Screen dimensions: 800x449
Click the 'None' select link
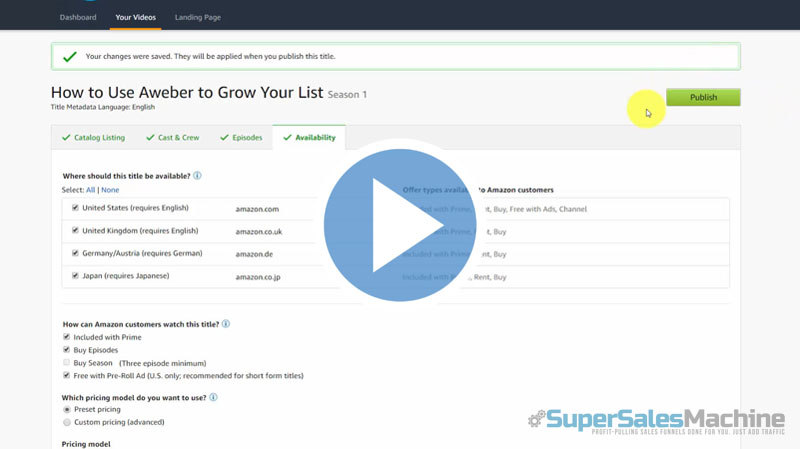click(110, 190)
